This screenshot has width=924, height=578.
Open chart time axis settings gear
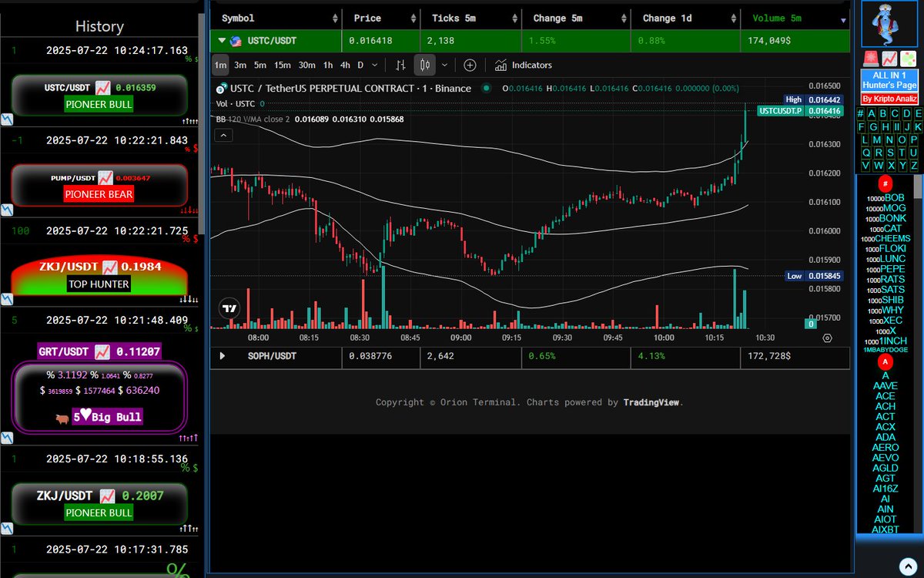[x=827, y=338]
